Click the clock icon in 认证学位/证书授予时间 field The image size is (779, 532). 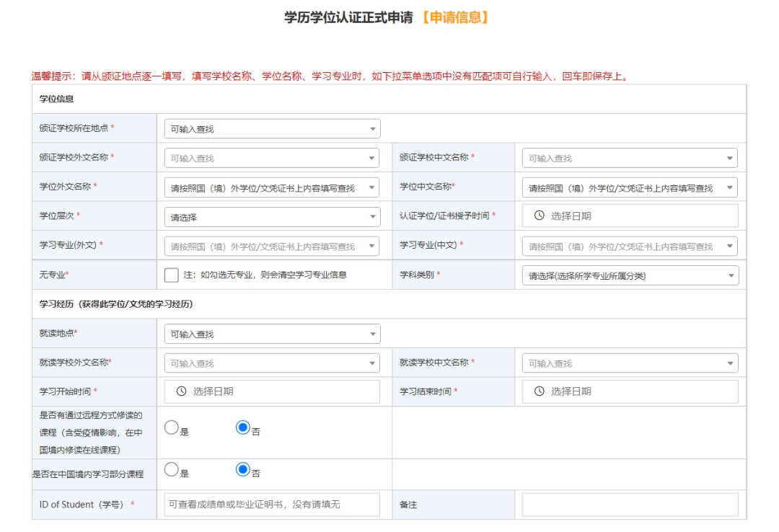click(x=539, y=216)
